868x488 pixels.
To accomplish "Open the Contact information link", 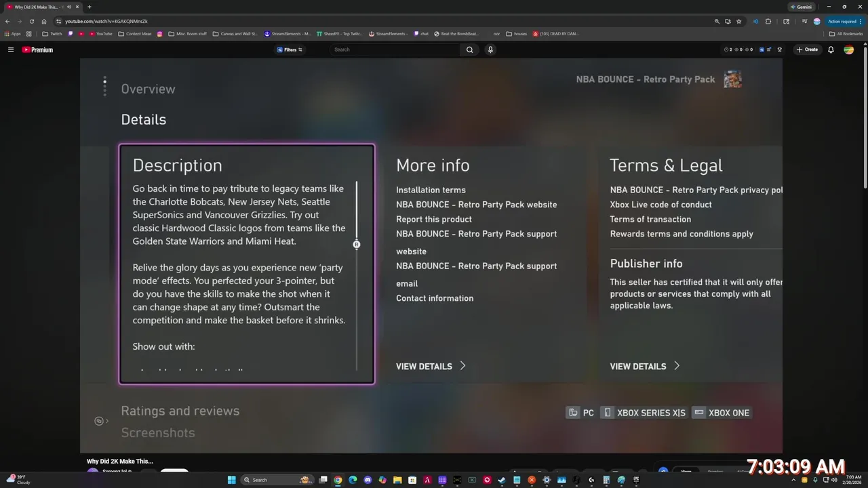I will pyautogui.click(x=435, y=298).
